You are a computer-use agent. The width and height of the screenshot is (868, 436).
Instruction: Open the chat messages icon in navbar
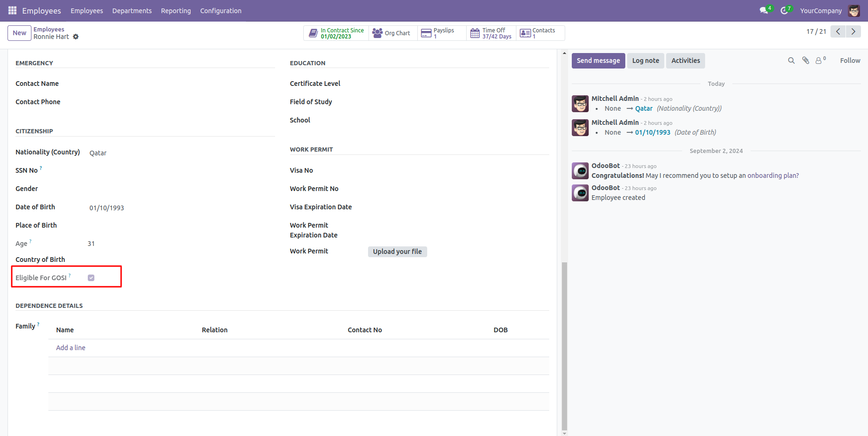(764, 10)
